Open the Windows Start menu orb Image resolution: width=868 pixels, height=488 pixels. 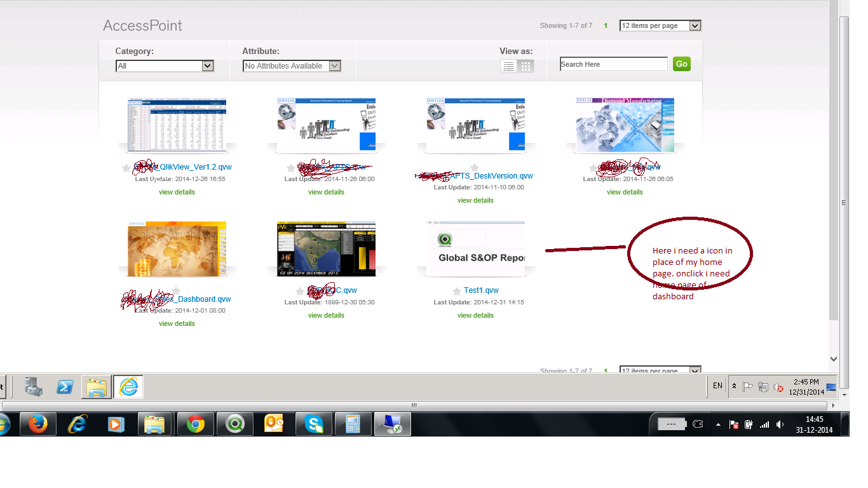click(x=3, y=424)
